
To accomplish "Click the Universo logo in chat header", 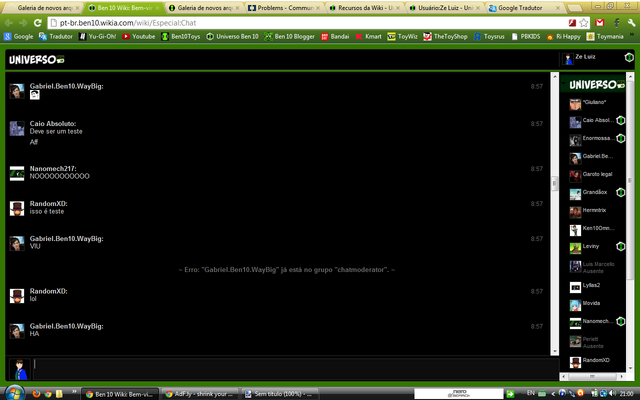I will click(x=37, y=60).
